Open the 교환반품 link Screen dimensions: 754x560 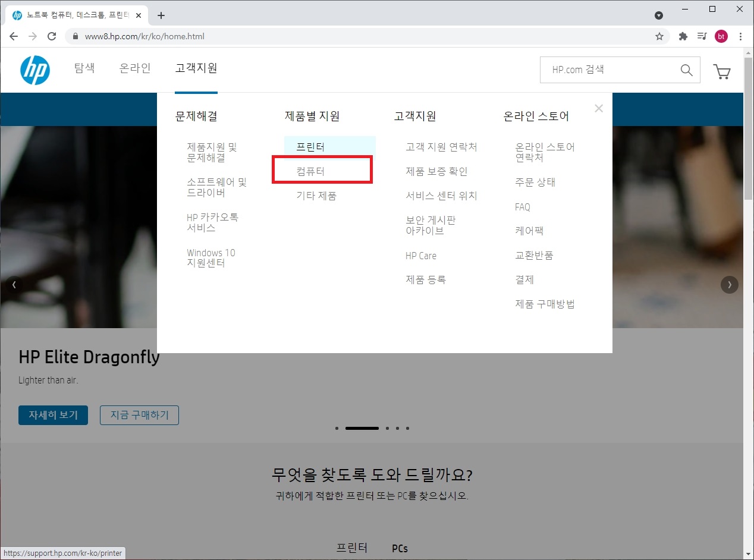pyautogui.click(x=534, y=255)
